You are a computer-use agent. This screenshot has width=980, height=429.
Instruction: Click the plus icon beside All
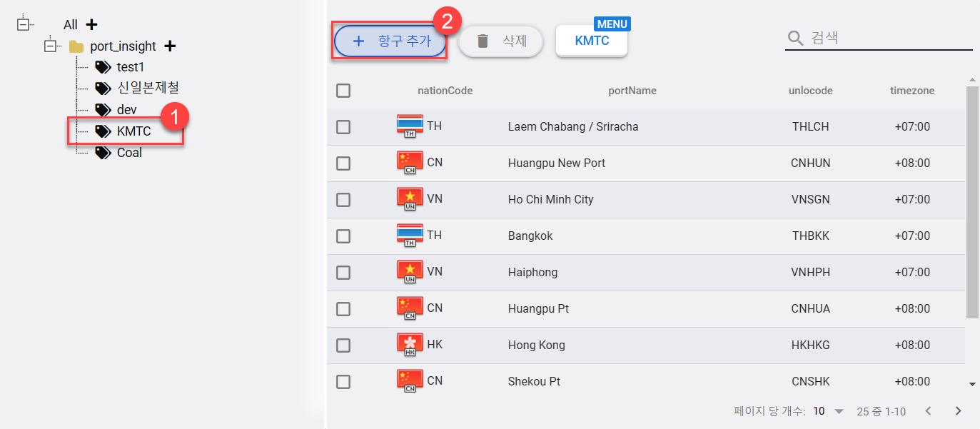coord(91,25)
